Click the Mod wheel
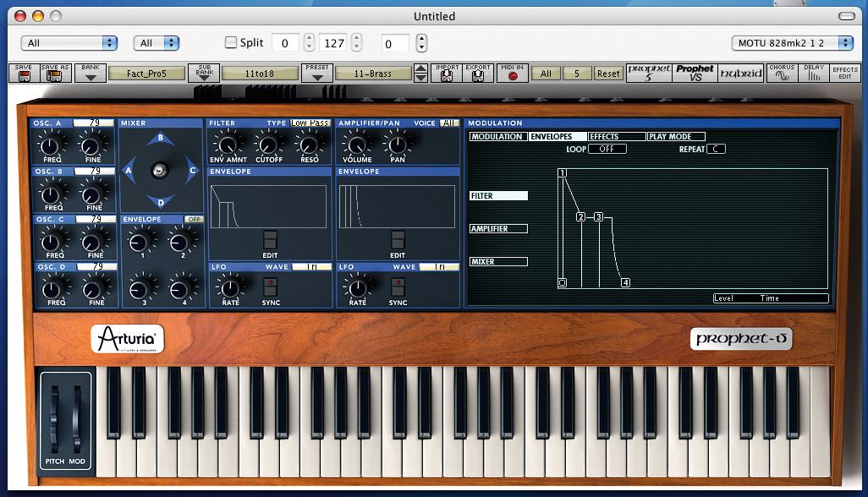This screenshot has height=497, width=868. 76,419
